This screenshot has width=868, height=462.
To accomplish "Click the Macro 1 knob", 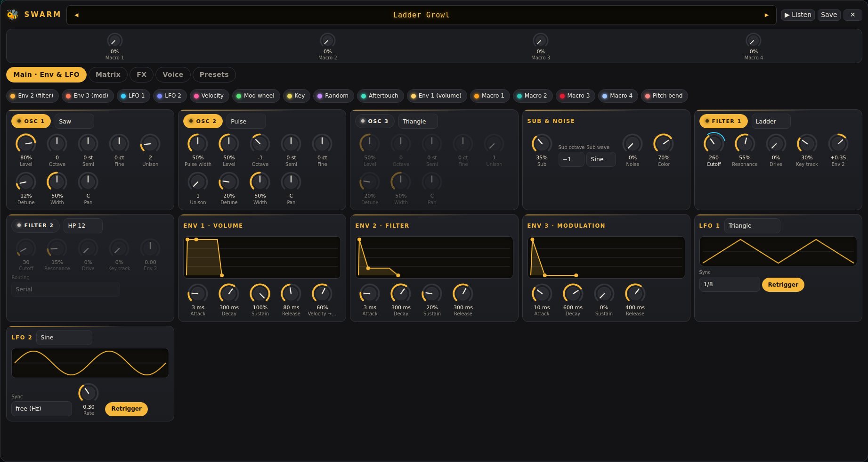I will point(114,41).
